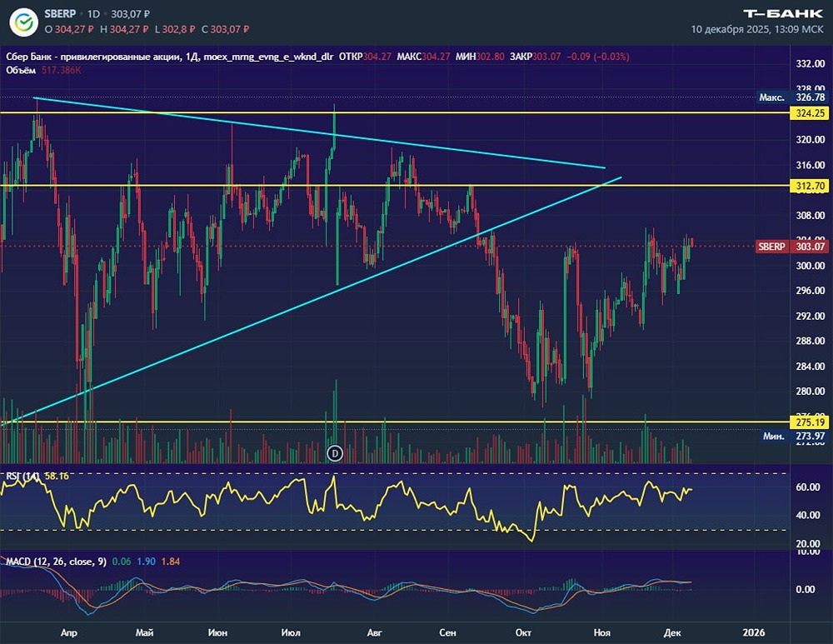Image resolution: width=833 pixels, height=644 pixels.
Task: Click the MACD (12, 26, close, 9) title
Action: [56, 562]
